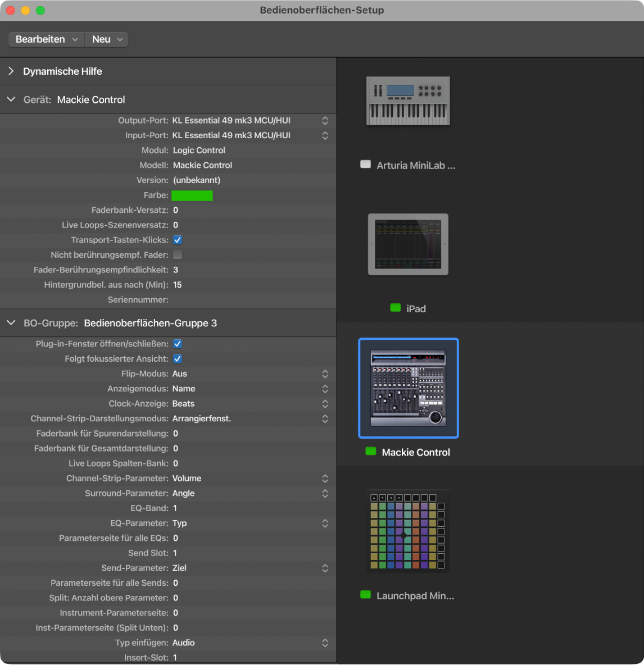Click the Insert-Slot value 1

(175, 657)
